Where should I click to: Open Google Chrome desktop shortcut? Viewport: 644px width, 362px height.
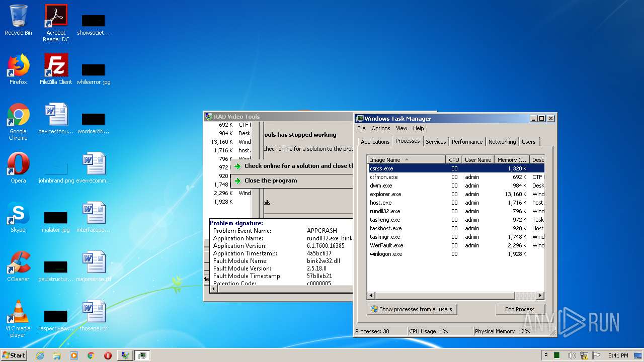[18, 122]
